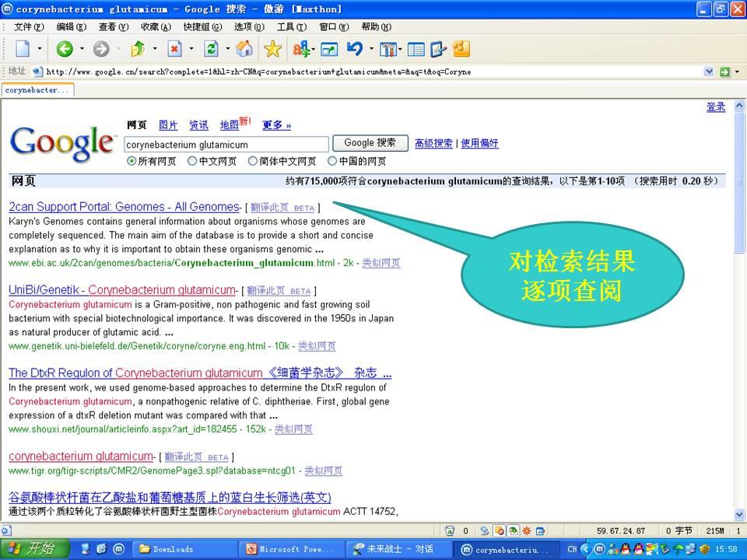Screen dimensions: 747x560
Task: Switch to the Microsoft Powe... taskbar item
Action: click(290, 549)
